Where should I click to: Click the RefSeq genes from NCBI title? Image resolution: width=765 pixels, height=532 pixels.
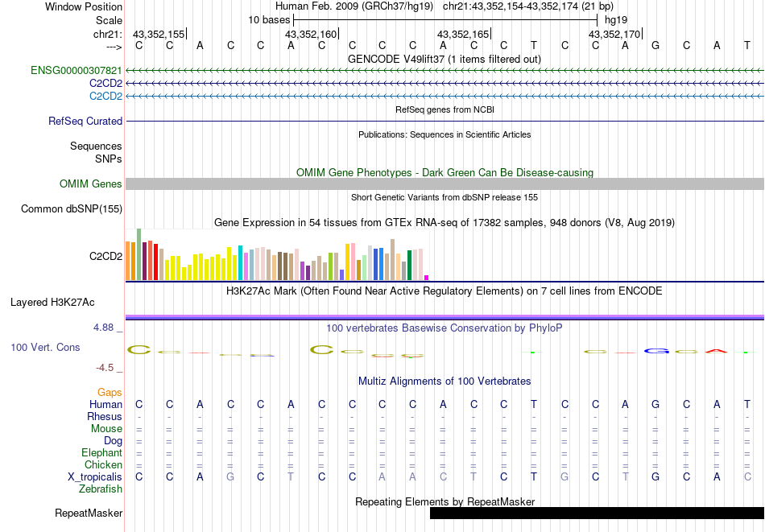(445, 109)
